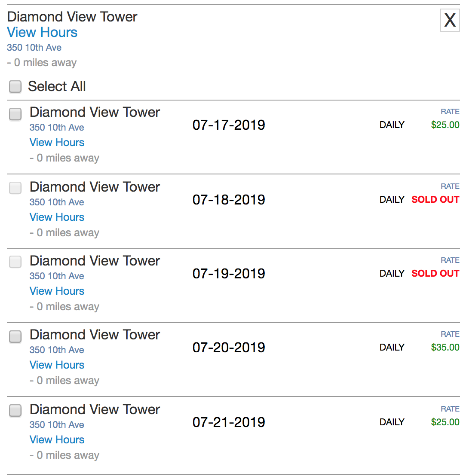Screen dimensions: 466x476
Task: Click the $25.00 rate for 07-21-2019
Action: 445,422
